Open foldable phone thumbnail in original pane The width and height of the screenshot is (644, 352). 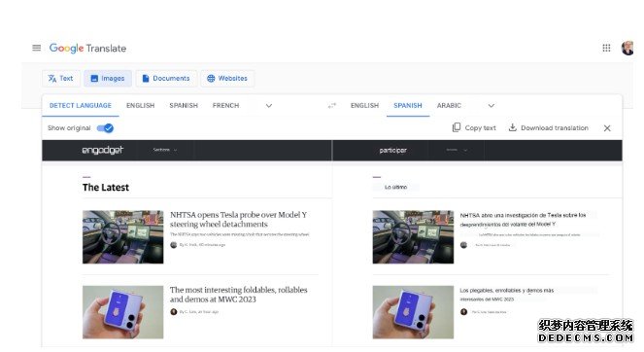coord(122,312)
